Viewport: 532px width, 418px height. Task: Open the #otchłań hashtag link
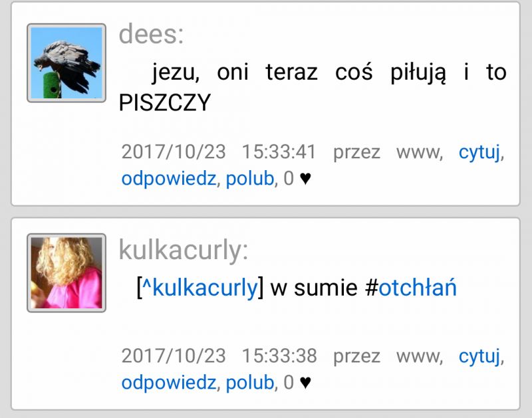tap(418, 288)
